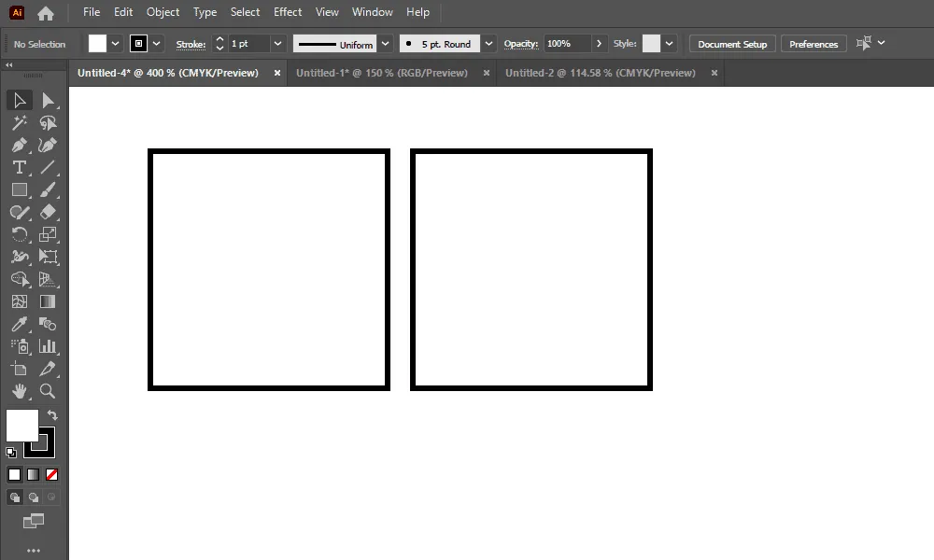Viewport: 934px width, 560px height.
Task: Select the Eyedropper tool
Action: pyautogui.click(x=20, y=324)
